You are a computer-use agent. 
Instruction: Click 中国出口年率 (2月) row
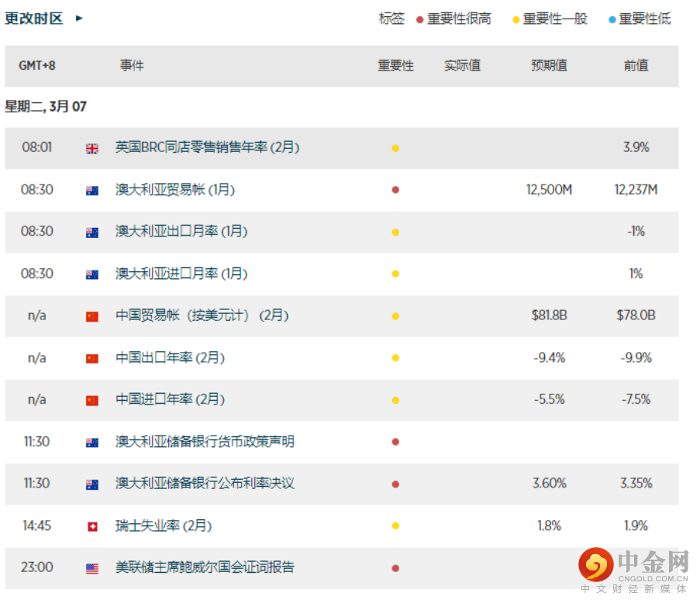(x=342, y=358)
